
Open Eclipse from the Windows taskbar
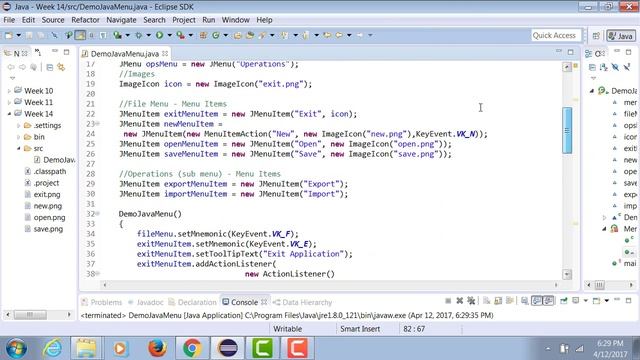coord(227,348)
